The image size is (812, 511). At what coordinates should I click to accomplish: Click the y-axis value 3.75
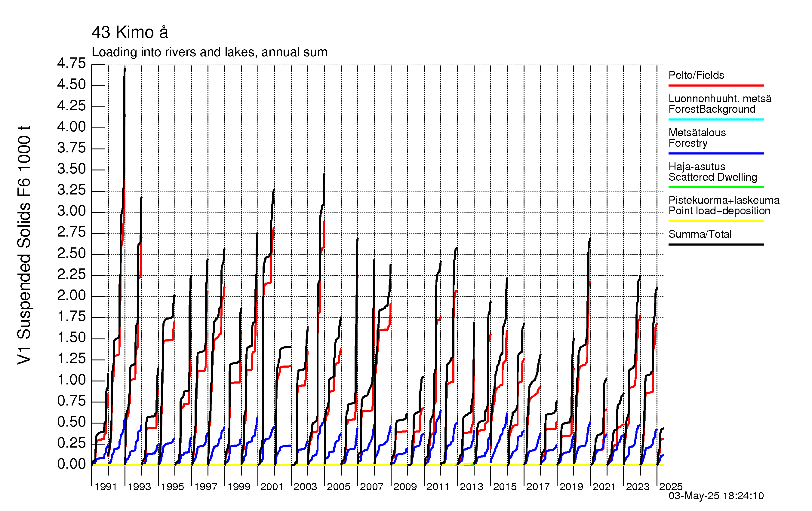(72, 148)
